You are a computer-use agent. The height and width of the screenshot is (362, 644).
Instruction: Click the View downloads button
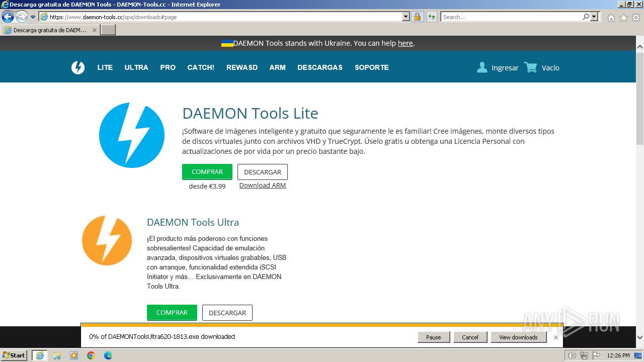[518, 337]
